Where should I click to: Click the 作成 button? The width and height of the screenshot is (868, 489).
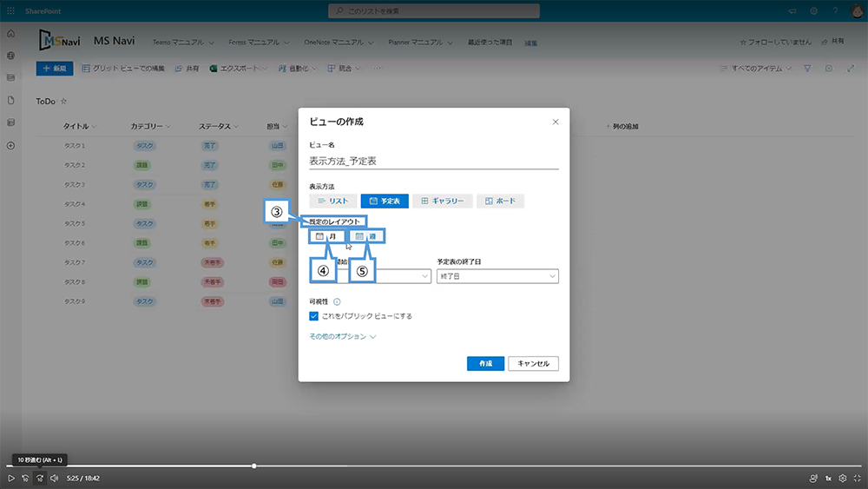point(485,363)
